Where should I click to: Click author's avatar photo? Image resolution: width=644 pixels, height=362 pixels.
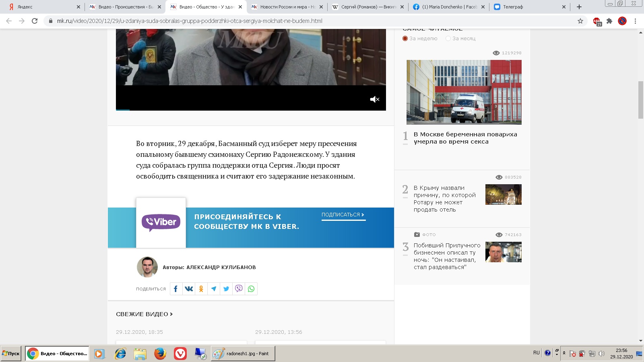tap(147, 267)
